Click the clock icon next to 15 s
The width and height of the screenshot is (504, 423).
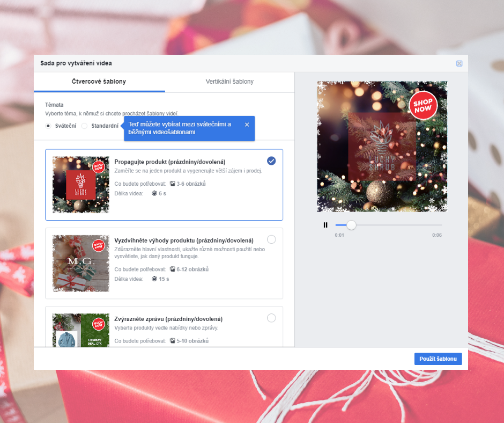click(x=155, y=279)
